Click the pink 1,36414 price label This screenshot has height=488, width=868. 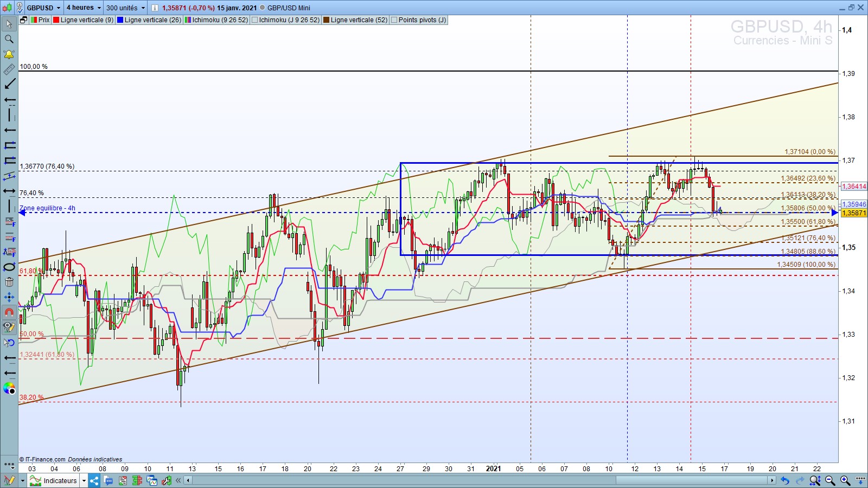point(854,187)
